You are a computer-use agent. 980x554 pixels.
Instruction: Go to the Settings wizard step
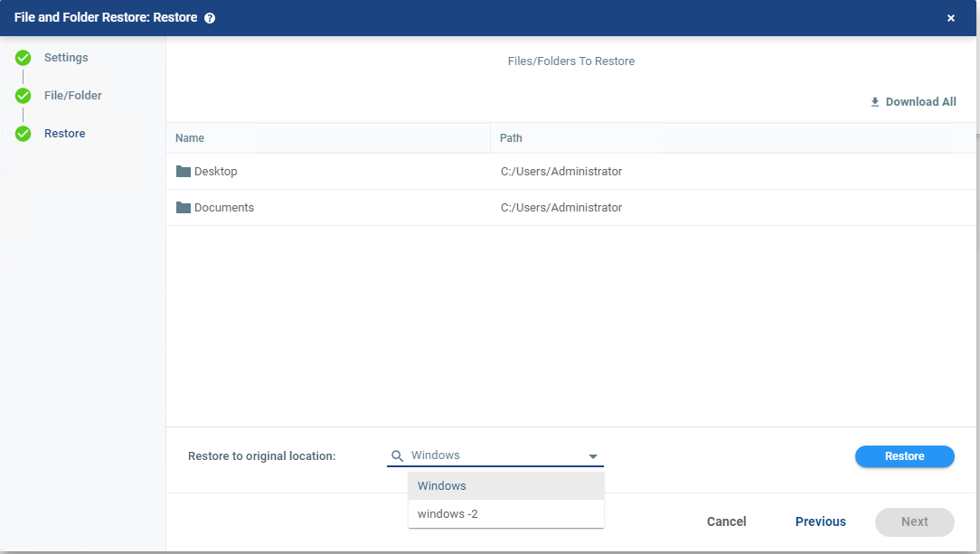click(x=66, y=58)
